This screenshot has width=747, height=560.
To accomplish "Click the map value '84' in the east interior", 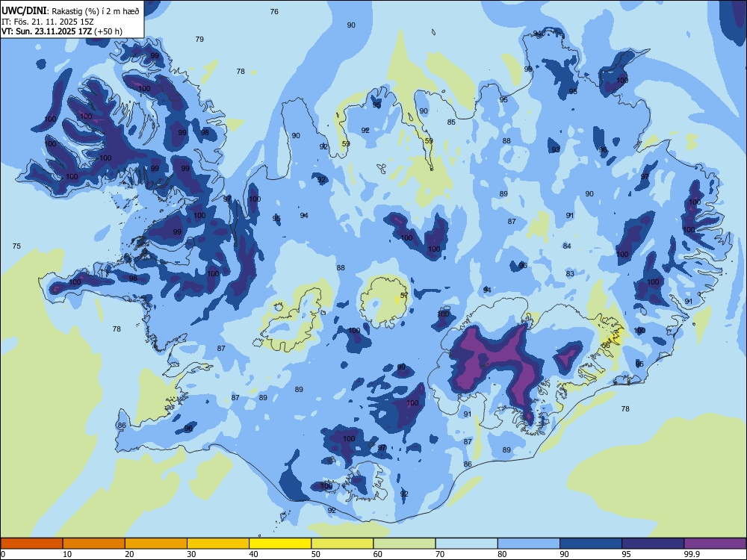I will click(567, 246).
